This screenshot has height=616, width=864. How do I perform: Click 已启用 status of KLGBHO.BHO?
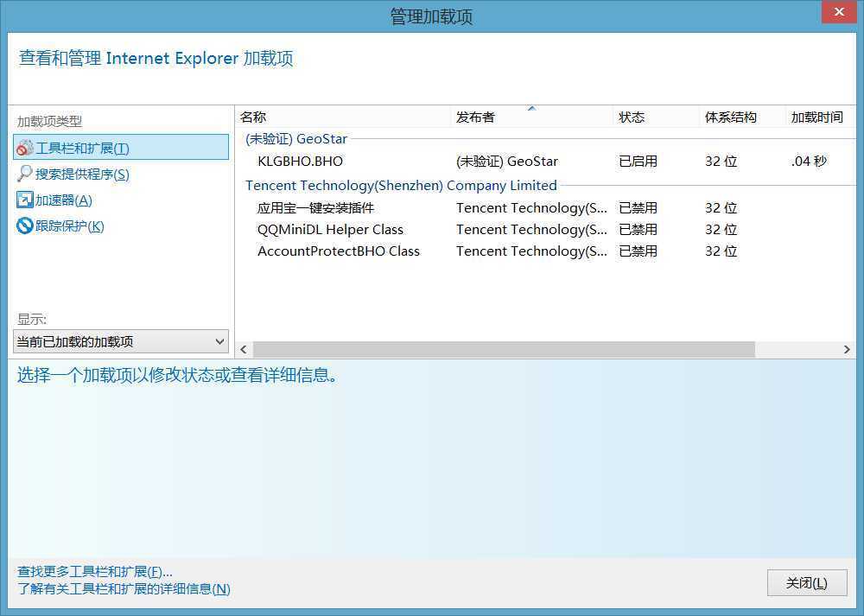638,162
